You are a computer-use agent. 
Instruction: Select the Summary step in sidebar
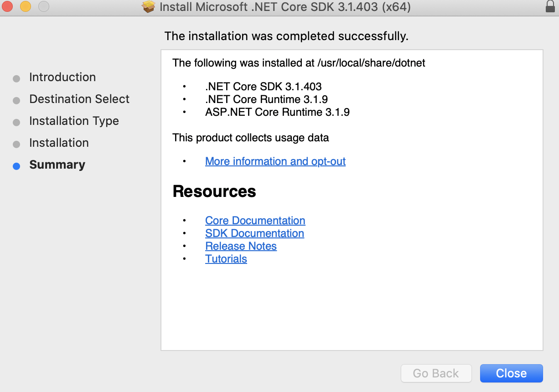point(57,165)
